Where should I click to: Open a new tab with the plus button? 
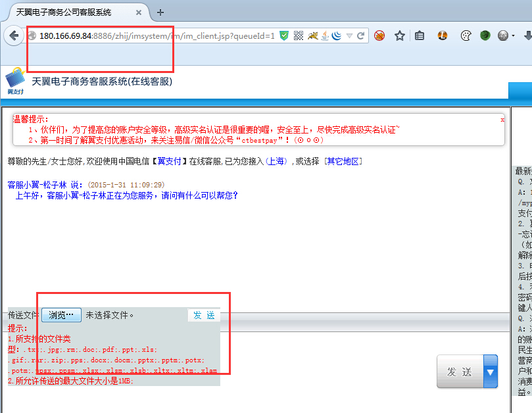pyautogui.click(x=160, y=12)
